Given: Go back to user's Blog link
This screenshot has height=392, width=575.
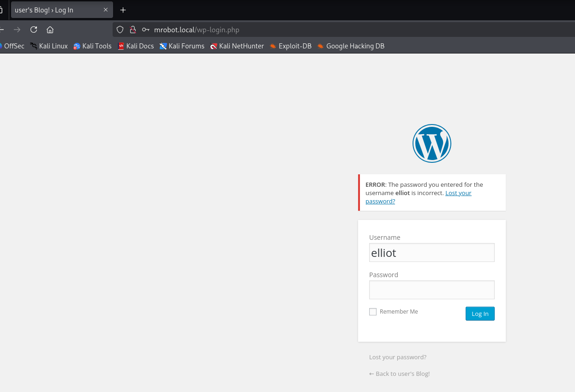Looking at the screenshot, I should [x=399, y=374].
